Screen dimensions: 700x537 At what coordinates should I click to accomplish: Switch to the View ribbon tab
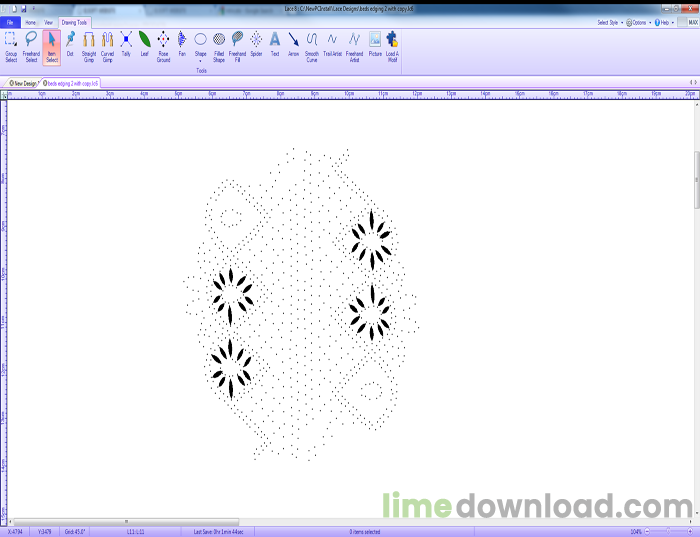click(x=48, y=22)
